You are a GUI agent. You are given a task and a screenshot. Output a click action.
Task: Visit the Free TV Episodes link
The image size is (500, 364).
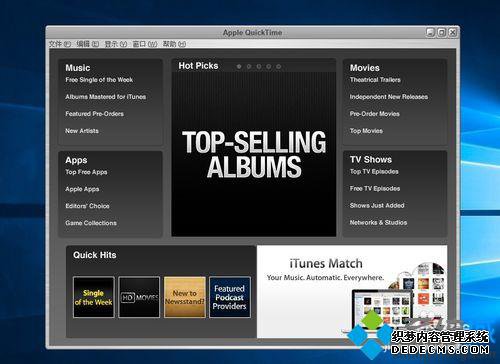coord(375,189)
